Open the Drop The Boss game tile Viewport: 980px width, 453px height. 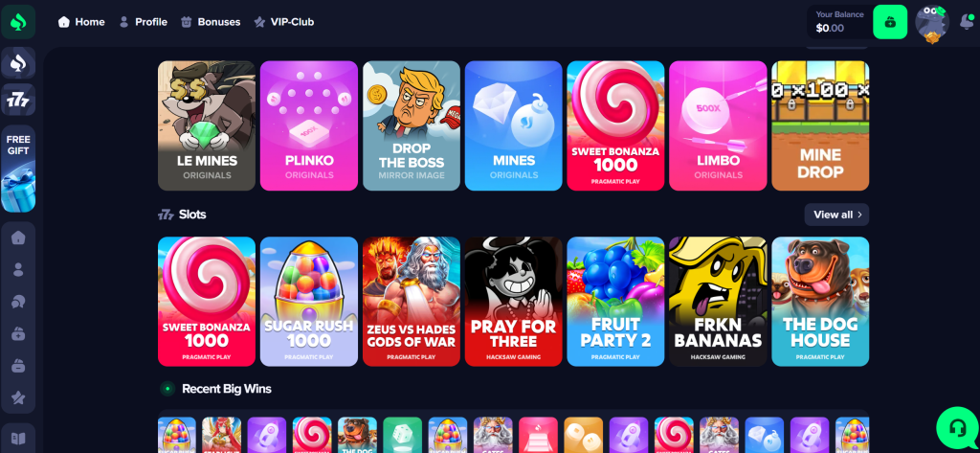click(412, 125)
